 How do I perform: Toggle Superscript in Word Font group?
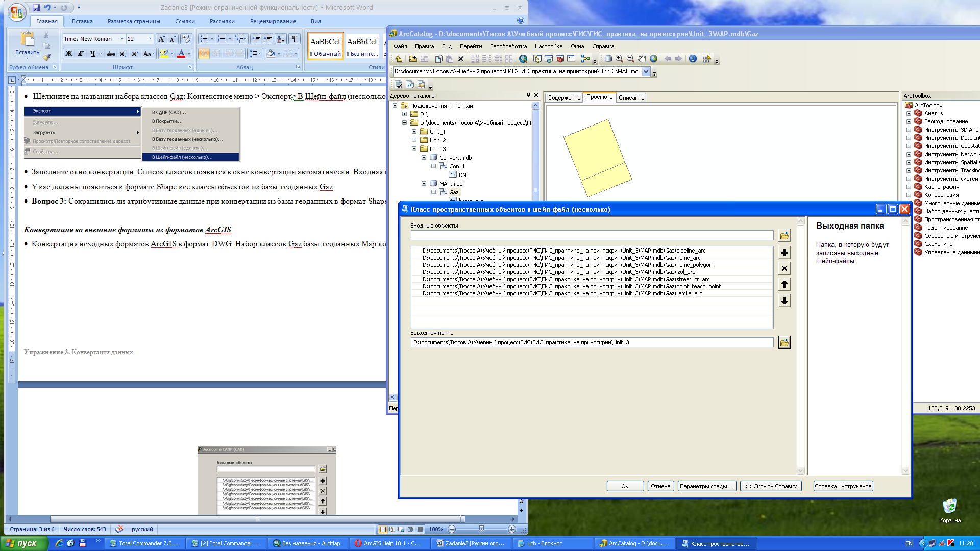[x=135, y=54]
